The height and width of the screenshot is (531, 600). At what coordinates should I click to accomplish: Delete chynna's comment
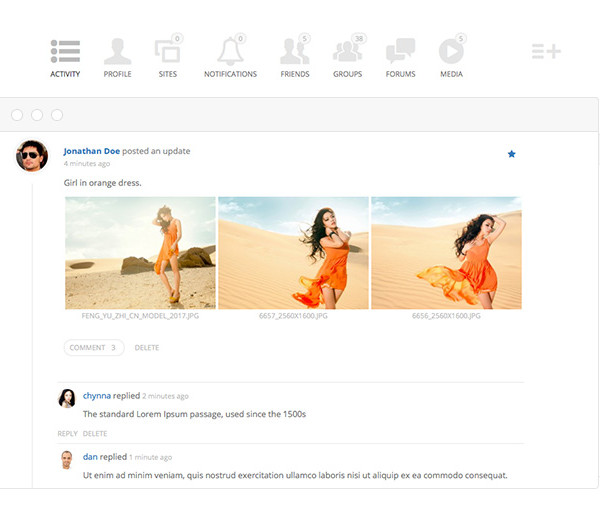(x=95, y=434)
